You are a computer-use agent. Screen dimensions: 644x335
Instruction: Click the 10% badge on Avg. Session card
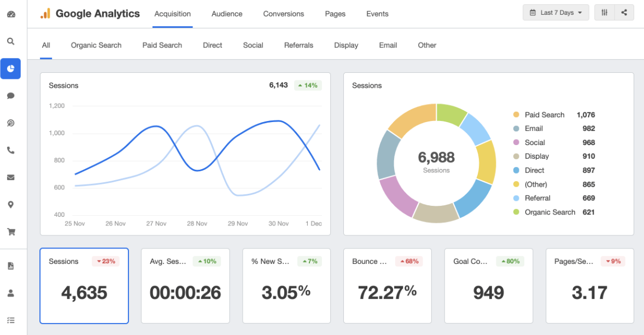207,262
